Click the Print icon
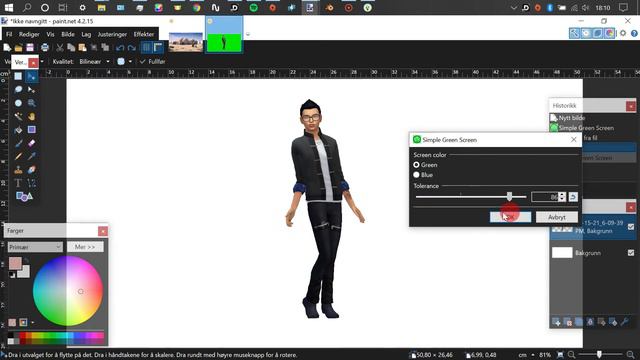Screen dimensions: 640x360 44,48
